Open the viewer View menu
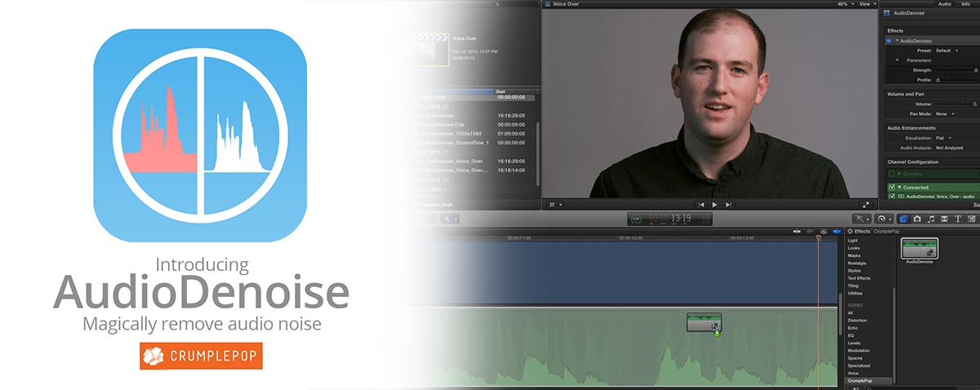 [x=866, y=4]
